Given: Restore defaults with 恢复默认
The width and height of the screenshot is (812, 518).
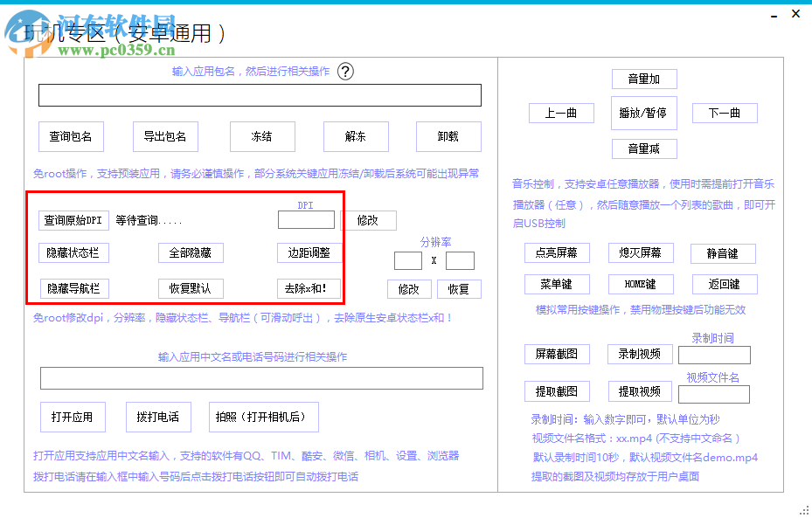Looking at the screenshot, I should point(191,289).
